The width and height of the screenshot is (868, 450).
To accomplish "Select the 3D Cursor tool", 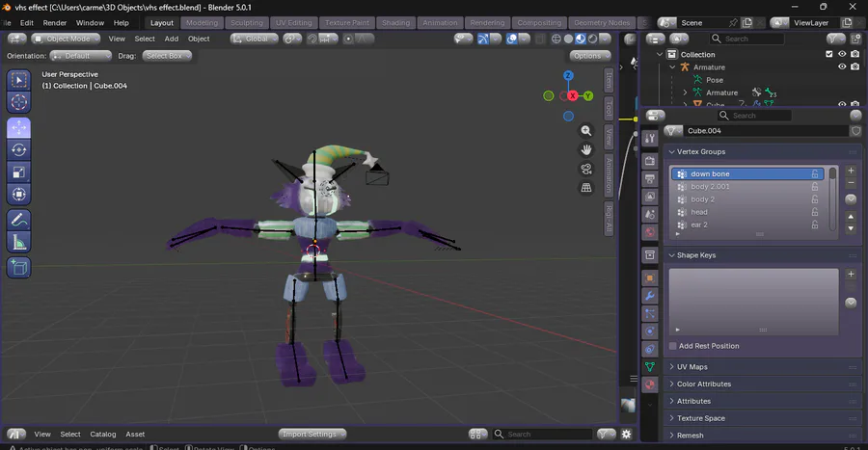I will click(x=19, y=102).
